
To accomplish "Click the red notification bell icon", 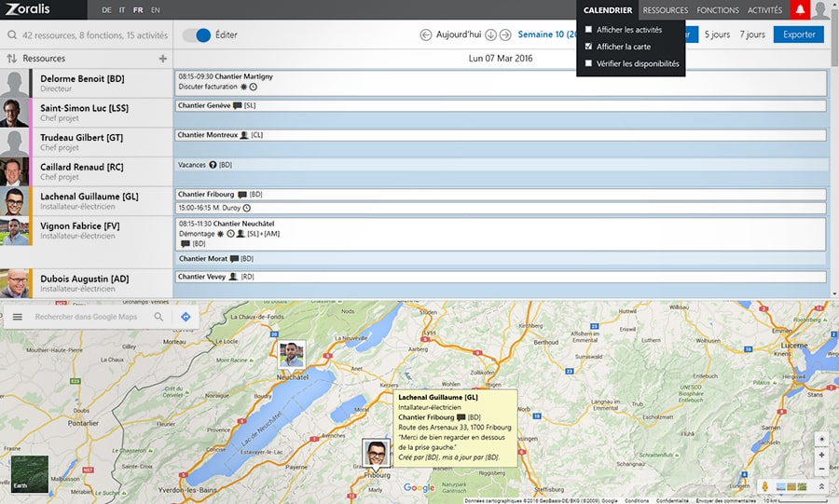I will tap(800, 9).
